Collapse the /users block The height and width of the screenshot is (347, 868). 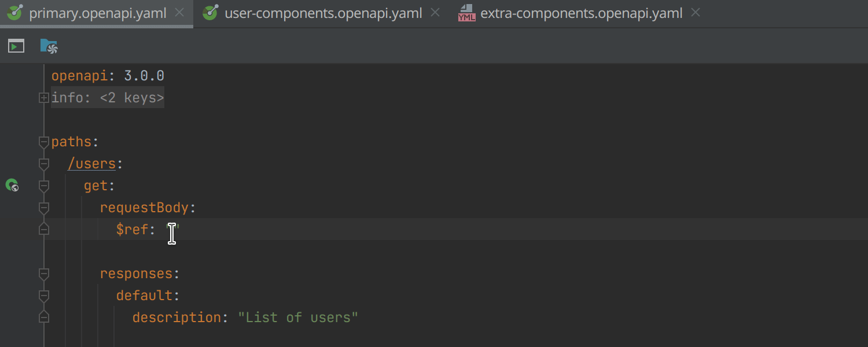pyautogui.click(x=43, y=164)
